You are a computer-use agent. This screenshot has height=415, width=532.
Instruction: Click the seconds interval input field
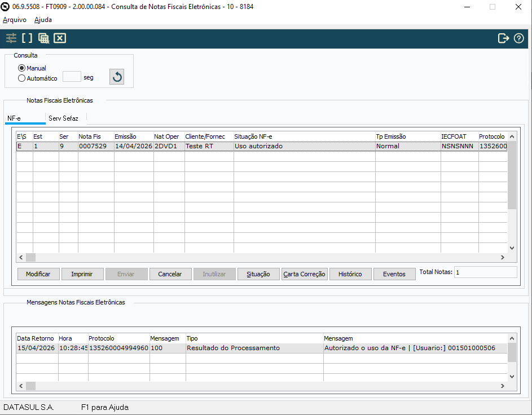[72, 77]
